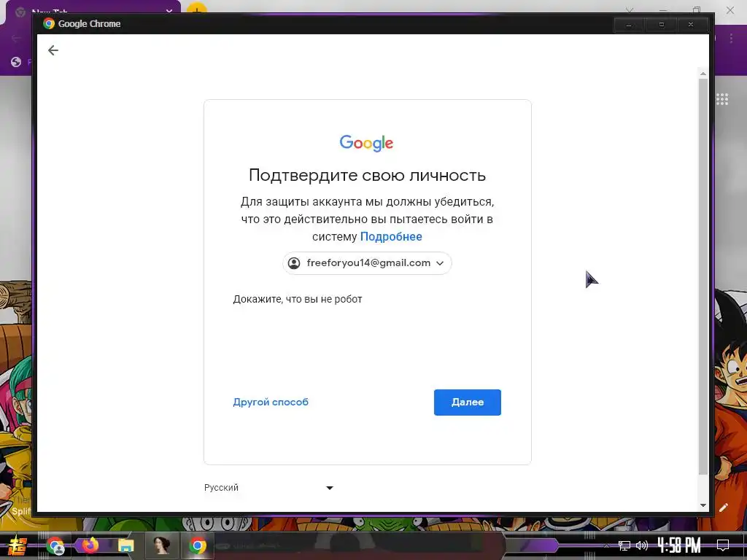The width and height of the screenshot is (747, 560).
Task: Launch Firefox from the taskbar
Action: 90,545
